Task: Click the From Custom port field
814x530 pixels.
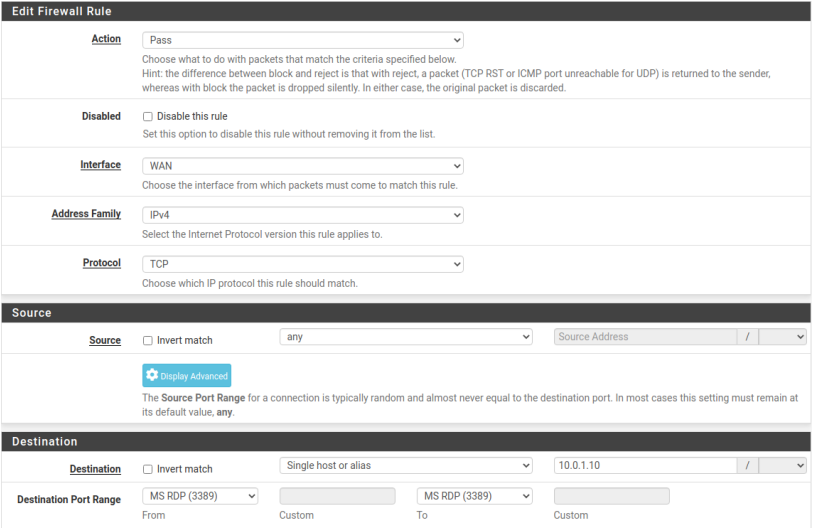Action: click(337, 496)
